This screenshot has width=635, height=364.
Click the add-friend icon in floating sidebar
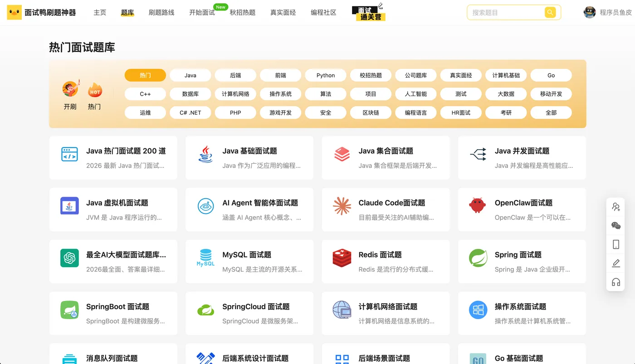(x=616, y=207)
